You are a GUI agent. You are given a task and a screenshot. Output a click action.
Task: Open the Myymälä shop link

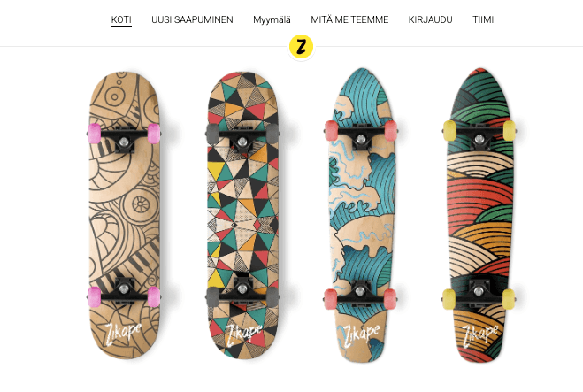point(272,19)
